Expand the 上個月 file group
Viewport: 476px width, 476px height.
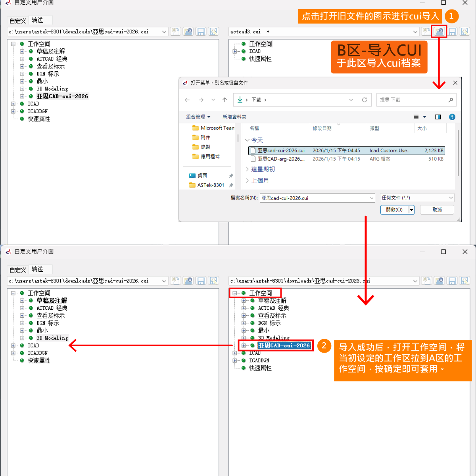pyautogui.click(x=248, y=180)
